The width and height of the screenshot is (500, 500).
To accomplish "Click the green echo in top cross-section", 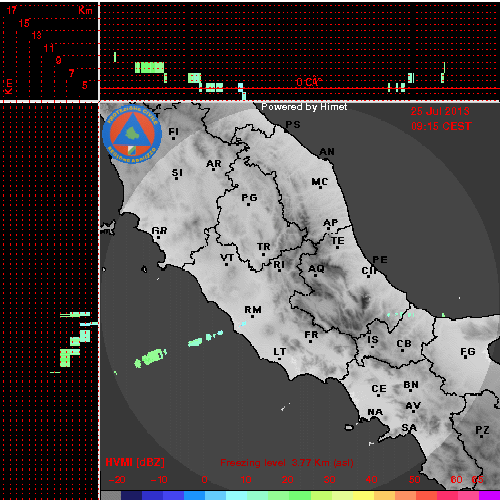I will (x=149, y=67).
